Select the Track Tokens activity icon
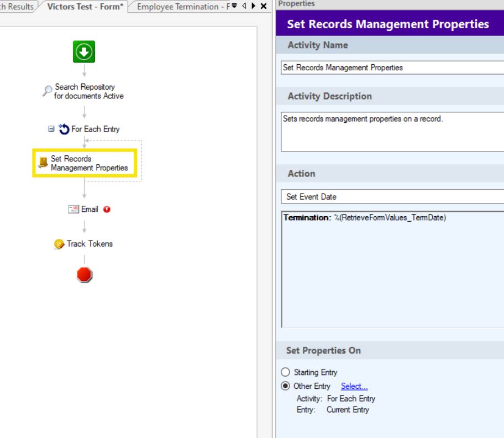 tap(59, 244)
